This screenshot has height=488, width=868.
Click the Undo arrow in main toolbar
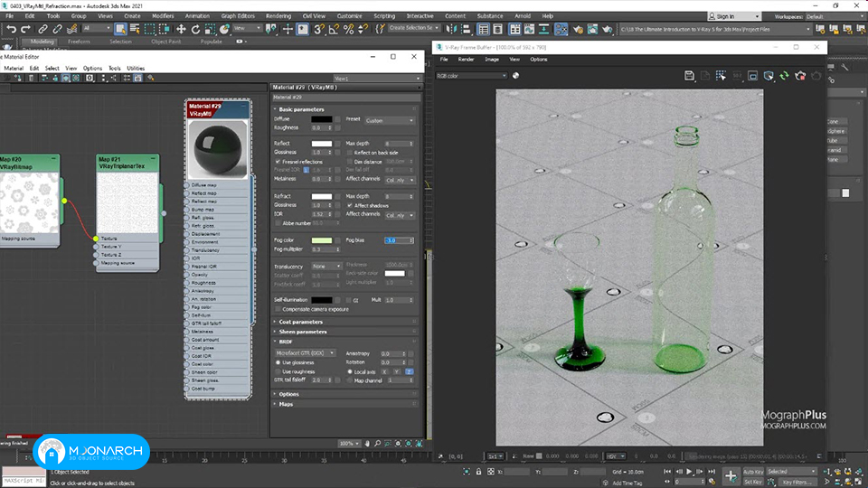(x=11, y=29)
